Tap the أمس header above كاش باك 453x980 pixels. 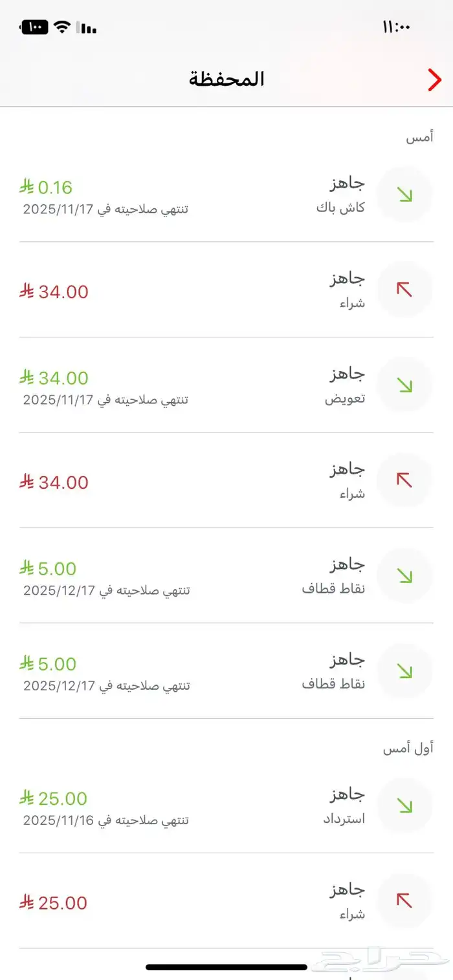(419, 137)
